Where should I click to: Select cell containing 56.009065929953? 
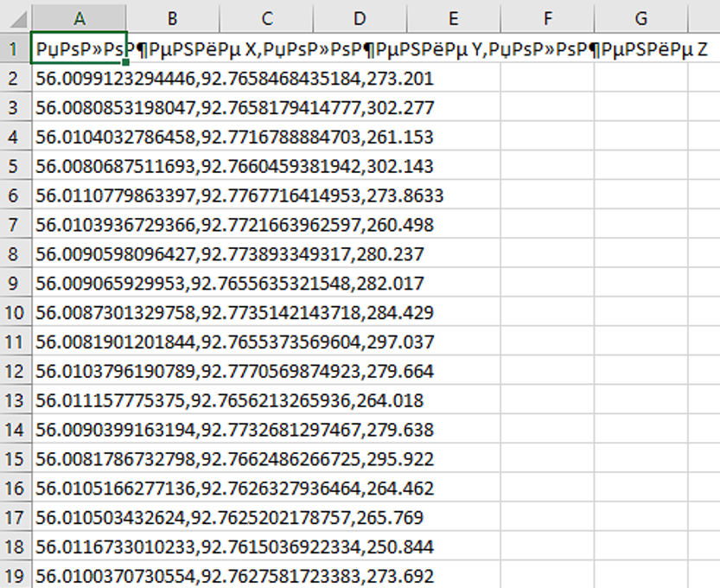79,284
